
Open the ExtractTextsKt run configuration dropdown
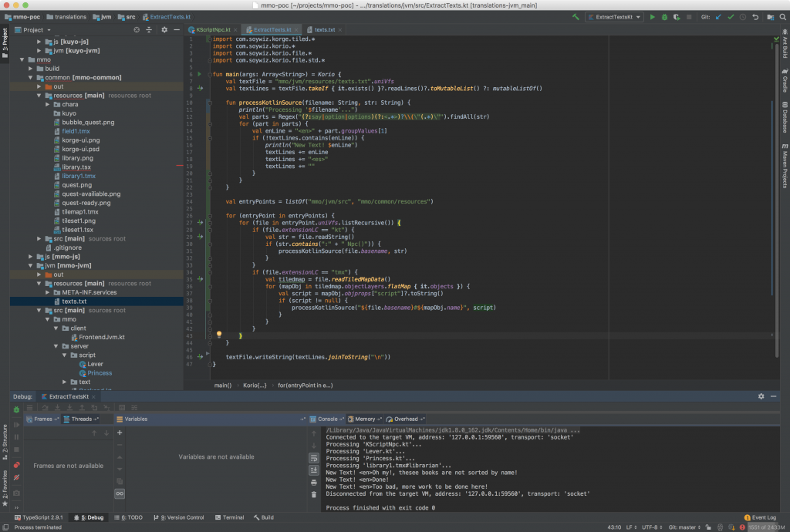[x=614, y=16]
